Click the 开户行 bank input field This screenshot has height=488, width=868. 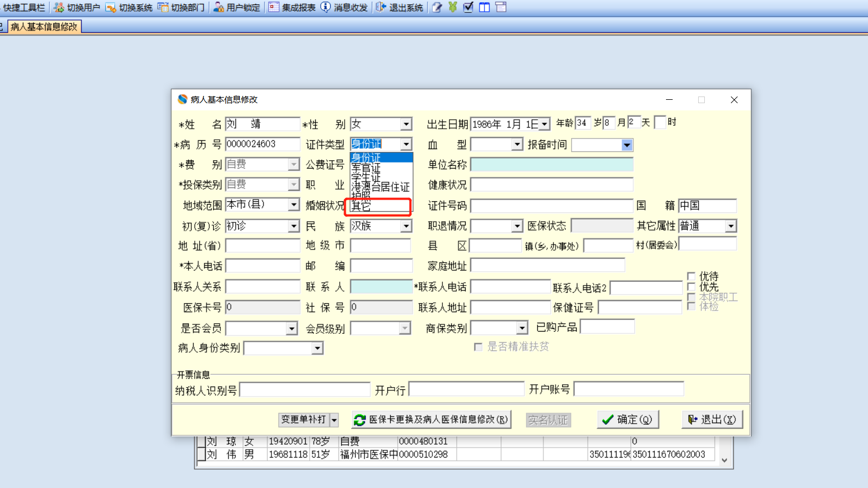tap(467, 389)
